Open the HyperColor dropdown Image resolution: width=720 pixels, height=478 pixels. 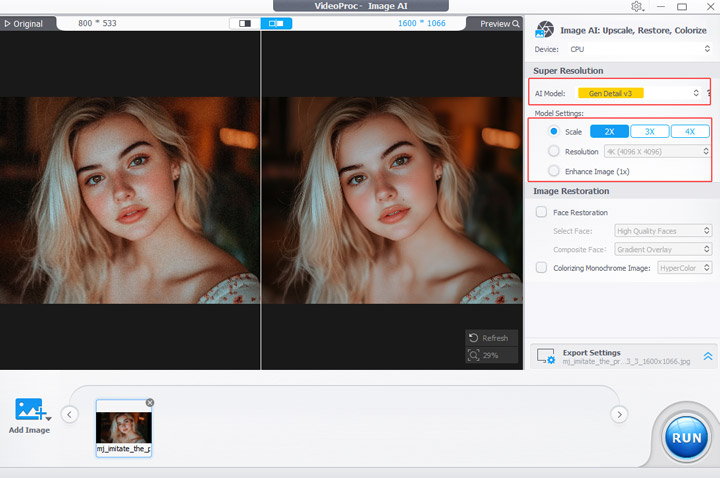pos(685,268)
